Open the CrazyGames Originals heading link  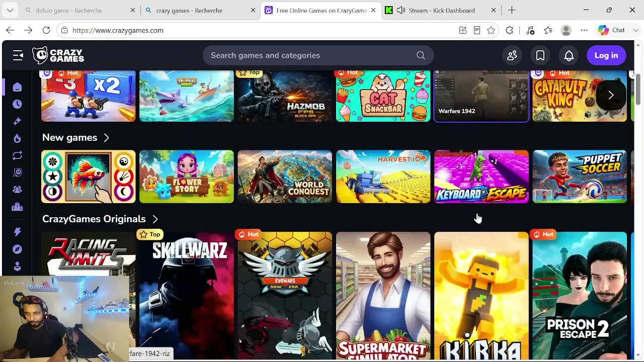(x=94, y=219)
